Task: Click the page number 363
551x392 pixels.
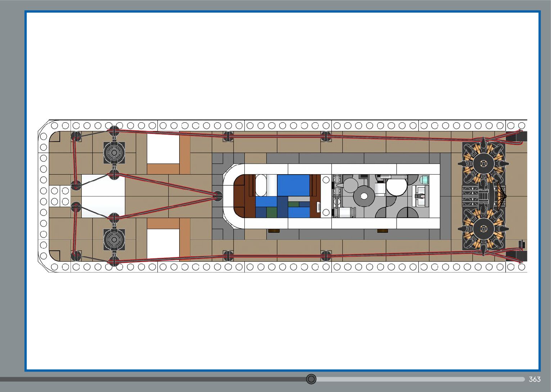Action: pos(534,379)
